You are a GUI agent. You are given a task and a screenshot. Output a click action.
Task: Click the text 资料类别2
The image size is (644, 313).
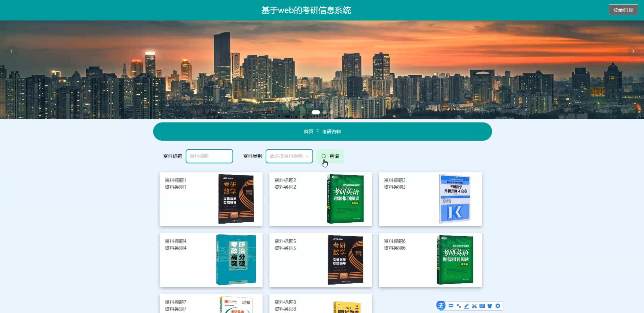285,187
